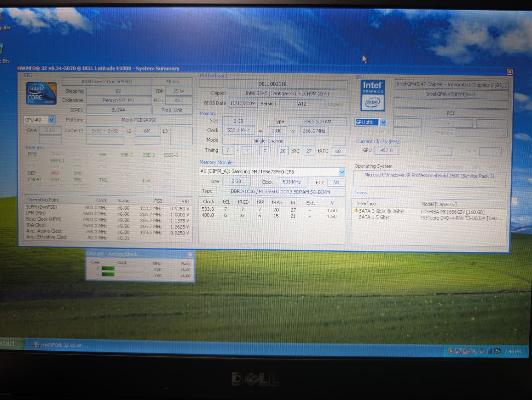Click the red VMX feature label
This screenshot has height=400, width=532.
pyautogui.click(x=55, y=173)
